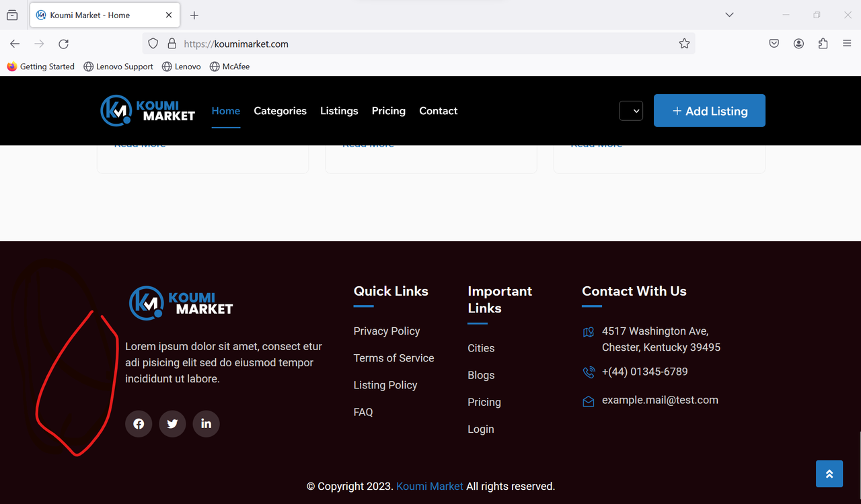Image resolution: width=861 pixels, height=504 pixels.
Task: Click the location pin icon beside the address
Action: pyautogui.click(x=588, y=331)
